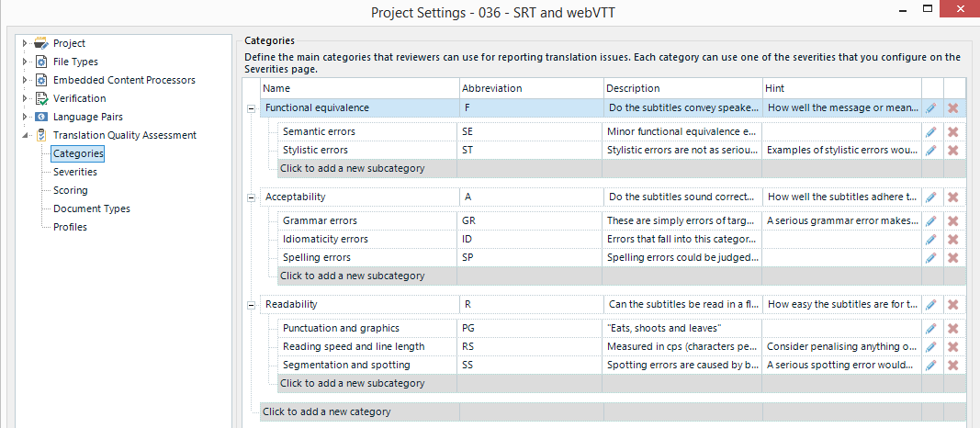The image size is (980, 428).
Task: Click the Abbreviation column header
Action: (531, 88)
